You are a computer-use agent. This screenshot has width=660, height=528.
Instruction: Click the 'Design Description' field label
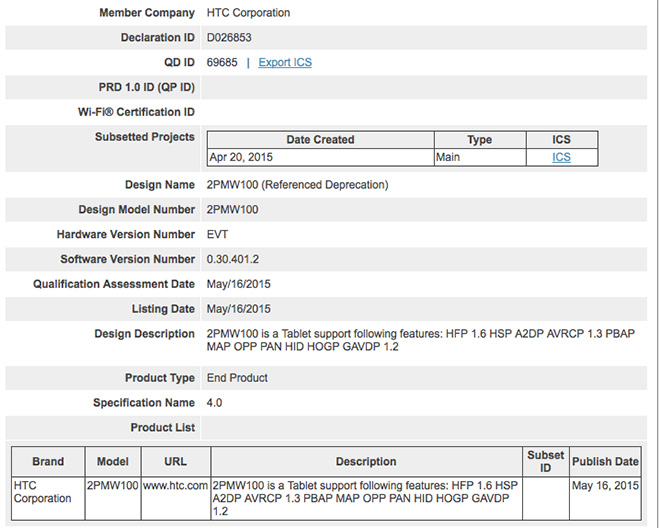point(144,334)
